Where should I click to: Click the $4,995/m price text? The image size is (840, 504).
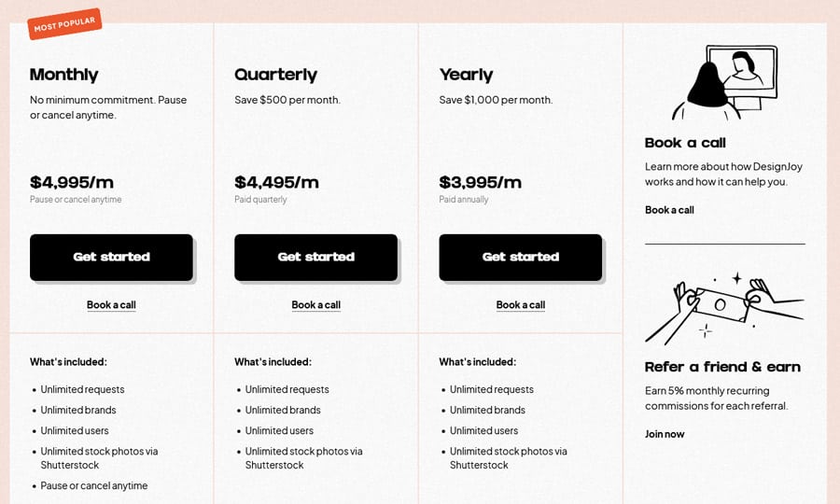tap(72, 182)
